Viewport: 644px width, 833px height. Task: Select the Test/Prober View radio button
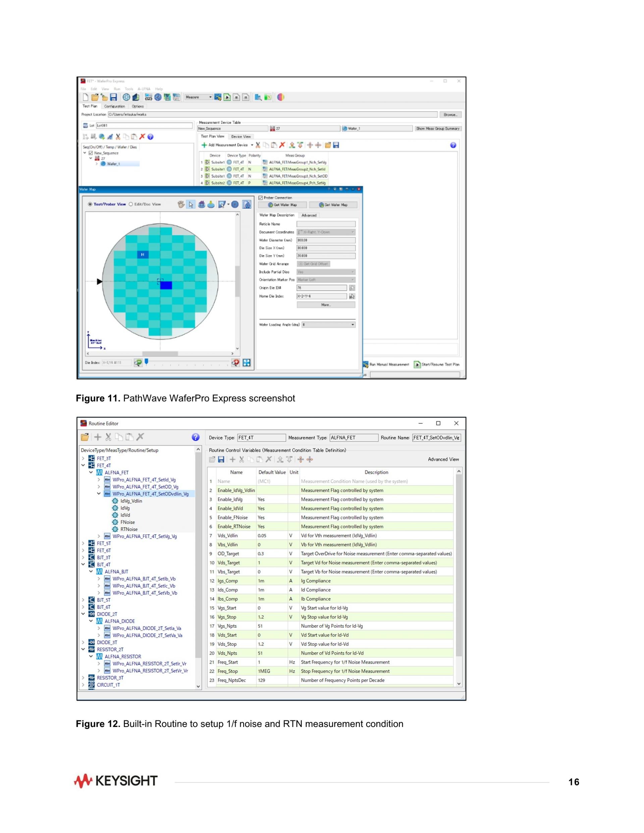point(90,205)
